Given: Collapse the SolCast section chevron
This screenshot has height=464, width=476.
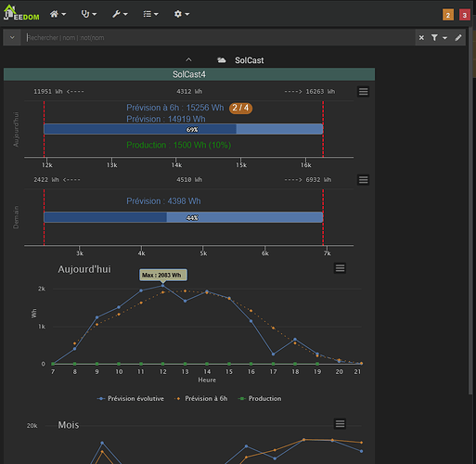Looking at the screenshot, I should tap(188, 59).
